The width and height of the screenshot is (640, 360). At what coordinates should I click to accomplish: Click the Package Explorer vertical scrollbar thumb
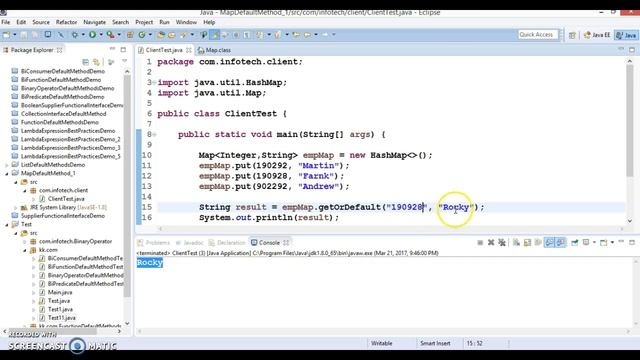click(x=127, y=186)
